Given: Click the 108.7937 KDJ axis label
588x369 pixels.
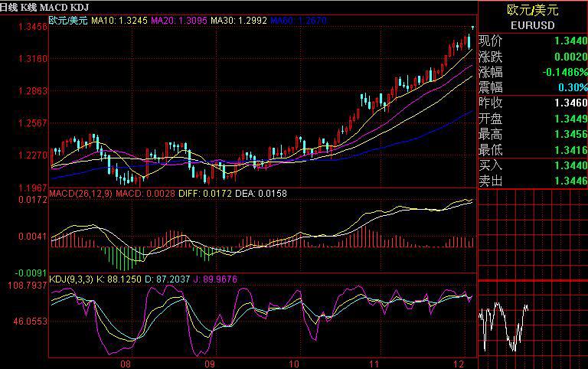Looking at the screenshot, I should [x=28, y=286].
